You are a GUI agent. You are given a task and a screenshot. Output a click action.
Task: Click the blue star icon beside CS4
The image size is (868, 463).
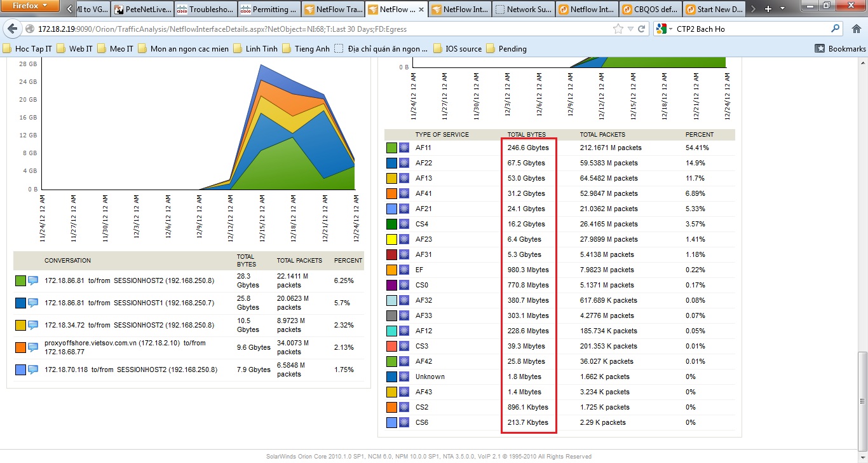click(x=403, y=224)
